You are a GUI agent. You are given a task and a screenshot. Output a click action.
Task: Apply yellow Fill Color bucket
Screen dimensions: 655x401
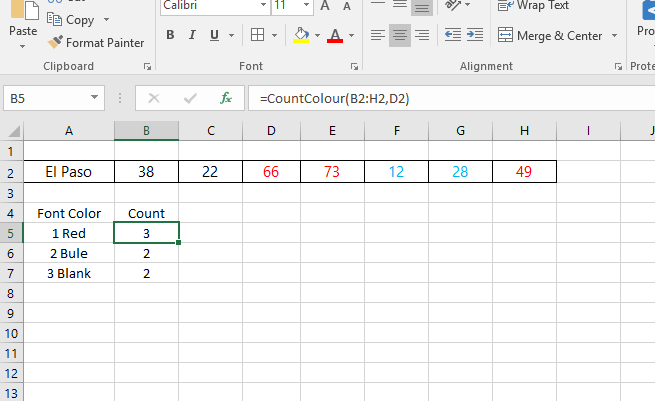click(301, 35)
